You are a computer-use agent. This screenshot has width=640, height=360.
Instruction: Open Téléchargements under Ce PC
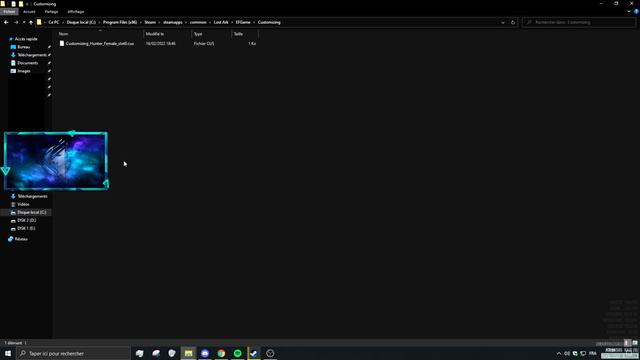[32, 196]
